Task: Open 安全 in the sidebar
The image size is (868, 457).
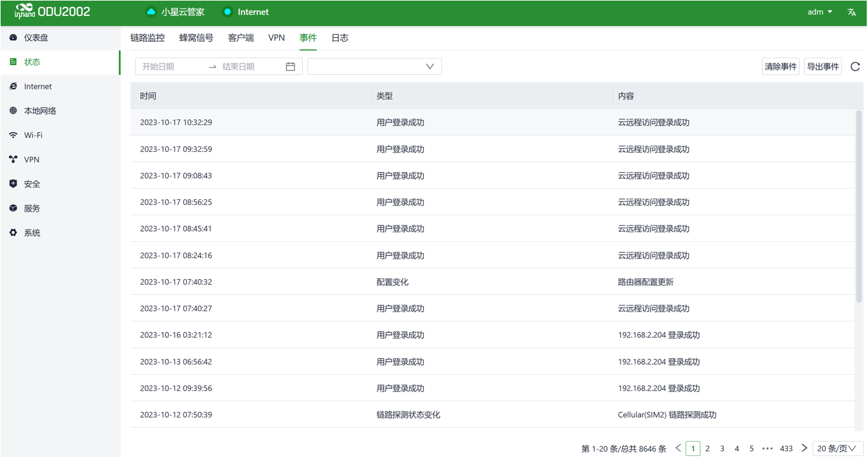Action: click(60, 184)
